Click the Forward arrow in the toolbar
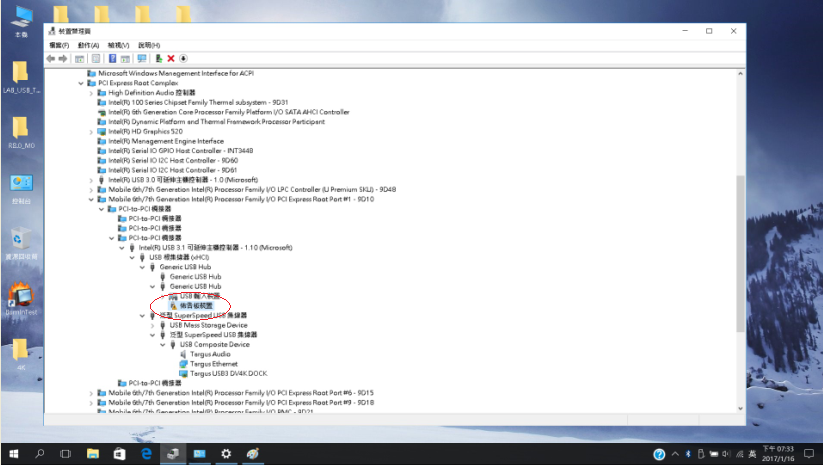Image resolution: width=823 pixels, height=465 pixels. pyautogui.click(x=63, y=59)
